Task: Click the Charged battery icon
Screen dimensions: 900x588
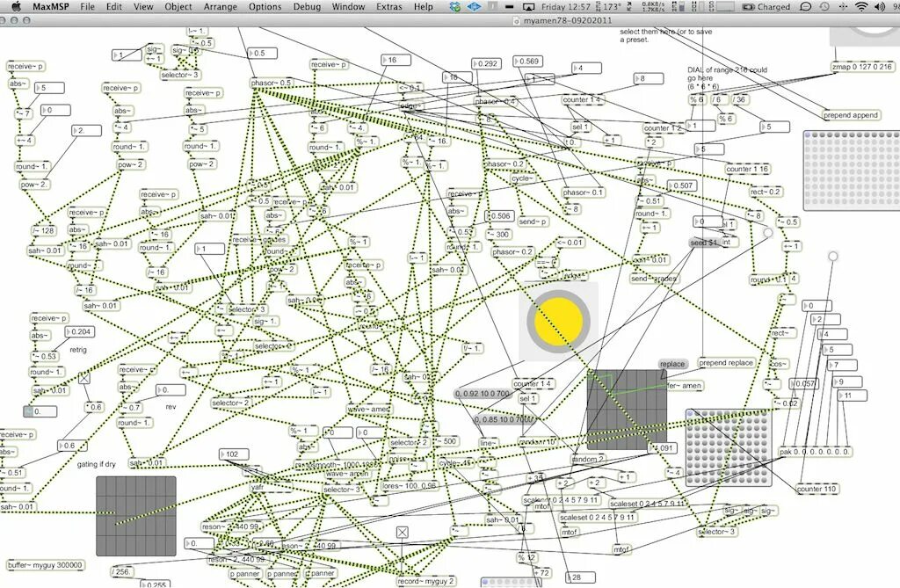Action: (x=766, y=7)
